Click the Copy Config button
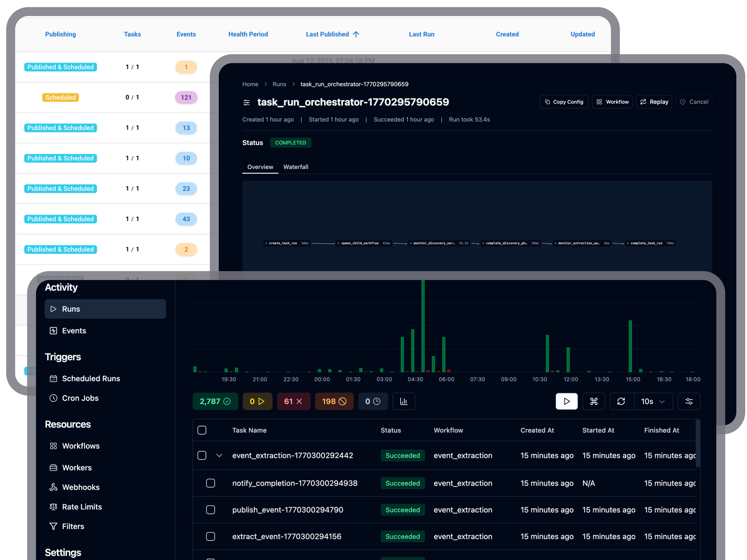This screenshot has height=560, width=747. pyautogui.click(x=564, y=102)
